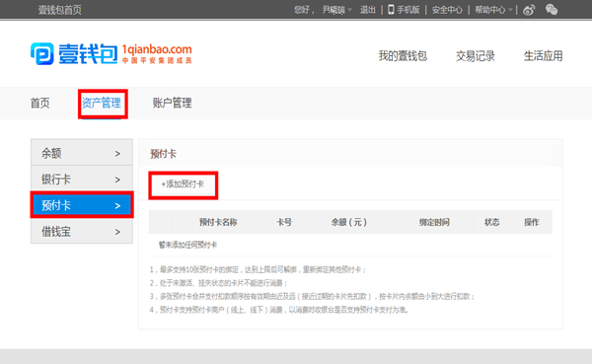Open 手机版 link

point(408,10)
